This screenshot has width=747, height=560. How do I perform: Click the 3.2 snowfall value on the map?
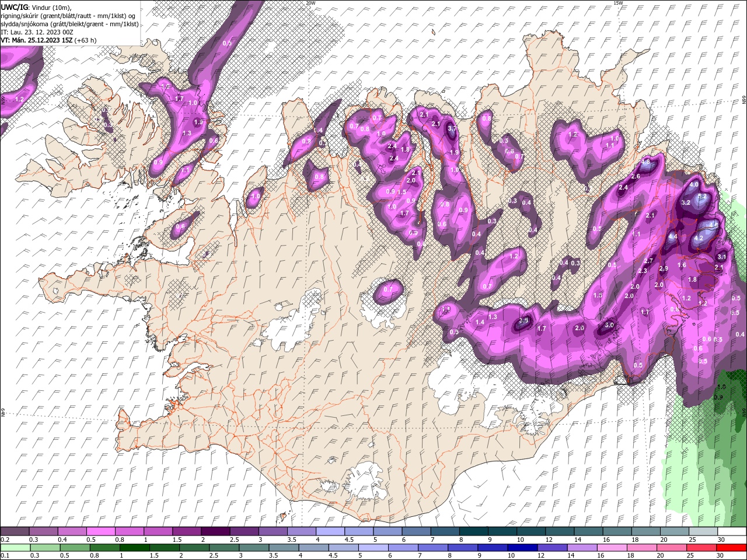point(686,203)
